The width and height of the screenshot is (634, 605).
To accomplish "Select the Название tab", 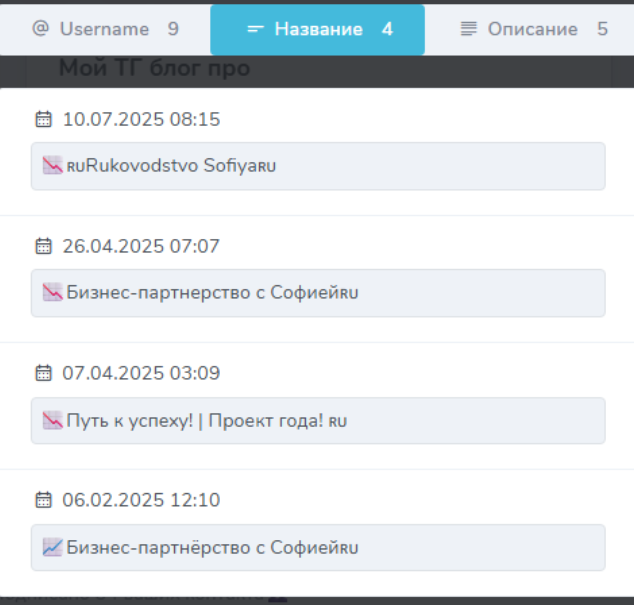I will coord(318,29).
